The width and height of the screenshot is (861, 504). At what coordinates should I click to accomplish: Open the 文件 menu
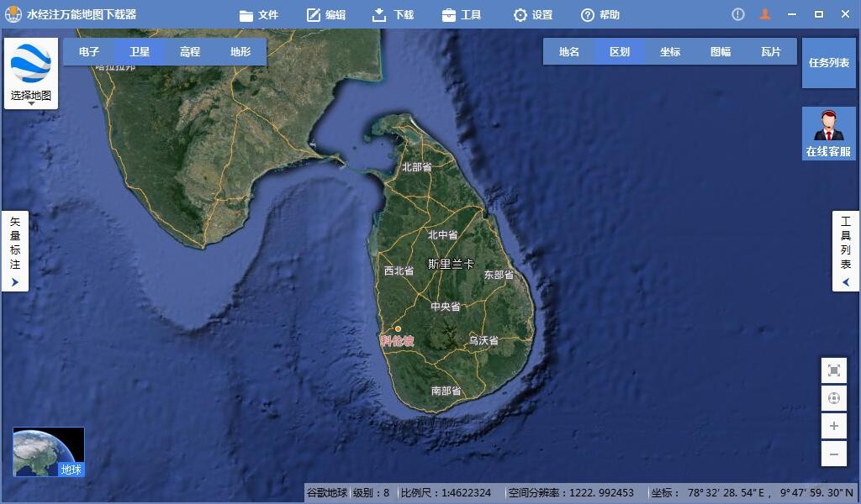258,14
